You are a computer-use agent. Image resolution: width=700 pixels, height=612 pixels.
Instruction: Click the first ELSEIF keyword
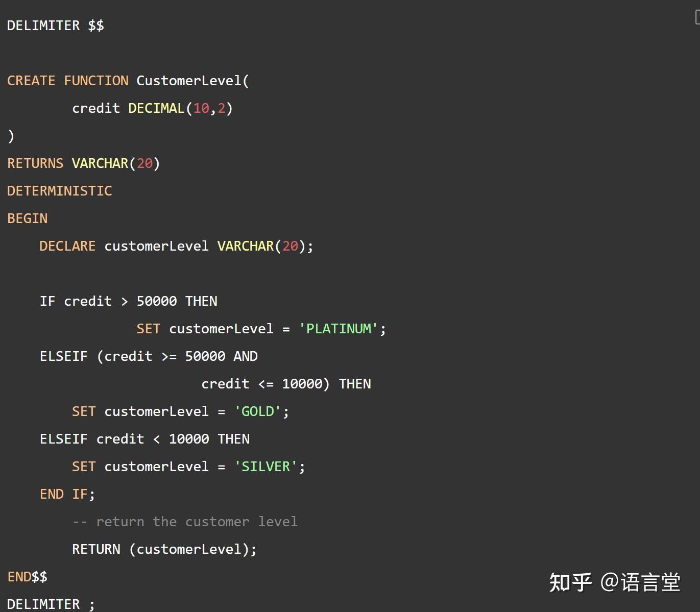point(64,356)
